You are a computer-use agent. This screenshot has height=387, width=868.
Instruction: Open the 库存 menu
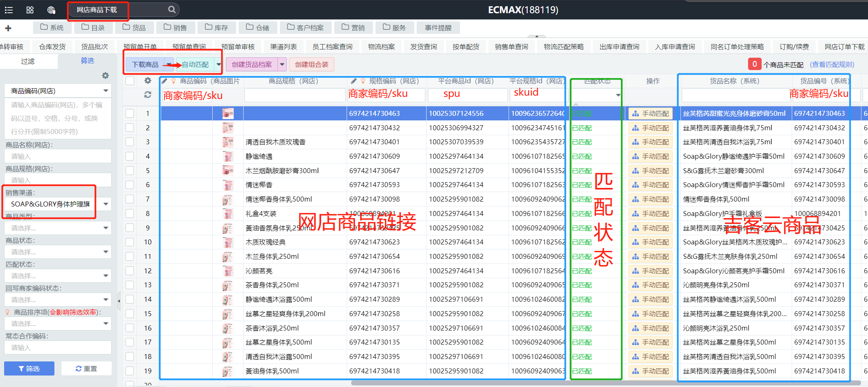pyautogui.click(x=217, y=28)
